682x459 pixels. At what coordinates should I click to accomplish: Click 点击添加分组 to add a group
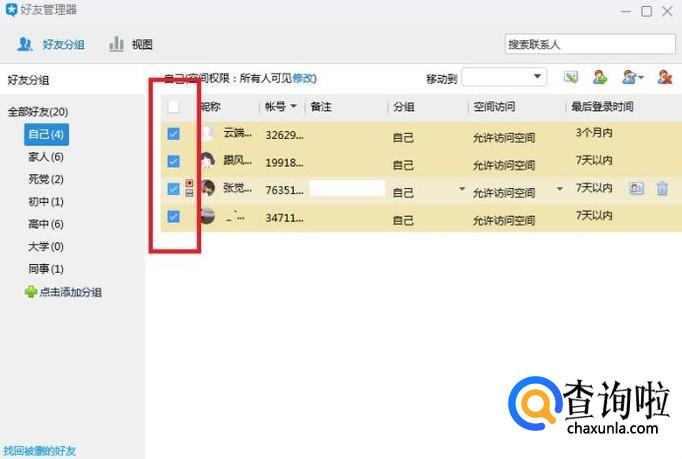pos(71,292)
